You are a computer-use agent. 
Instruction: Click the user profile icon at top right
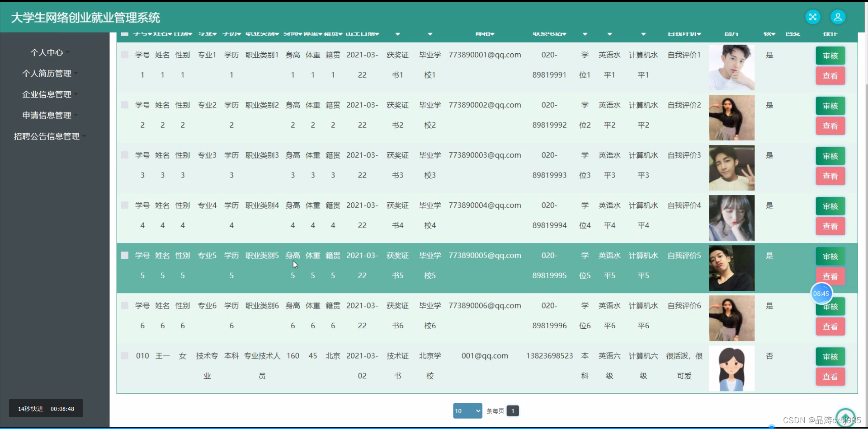tap(838, 17)
